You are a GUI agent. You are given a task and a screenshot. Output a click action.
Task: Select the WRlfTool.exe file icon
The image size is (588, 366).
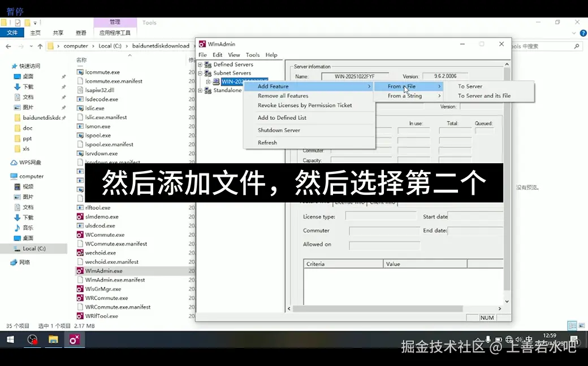[x=80, y=316]
